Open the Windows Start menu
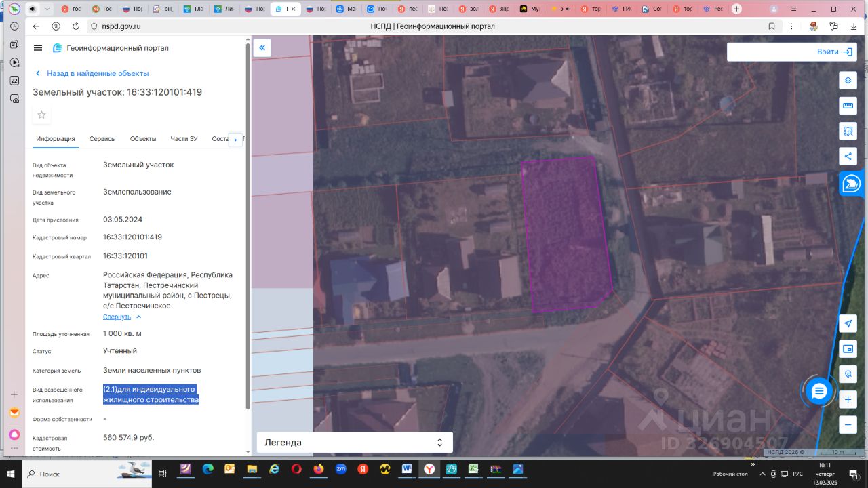Screen dimensions: 868x488 pos(11,474)
